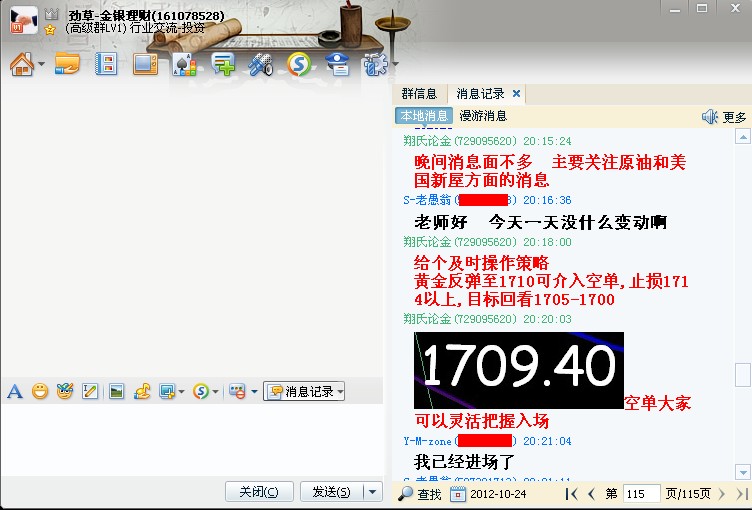Switch to 漫游消息 roaming messages
This screenshot has width=752, height=510.
[483, 116]
